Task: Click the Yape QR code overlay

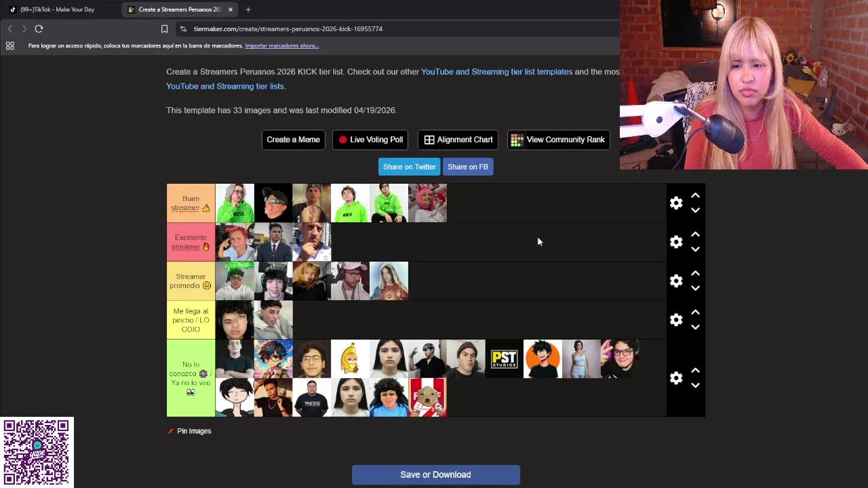Action: (x=37, y=452)
